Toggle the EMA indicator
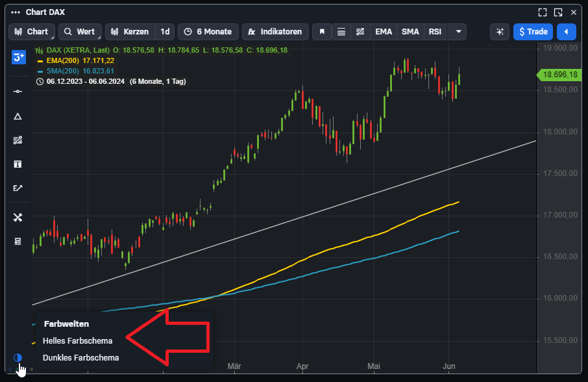The width and height of the screenshot is (588, 382). [x=384, y=32]
